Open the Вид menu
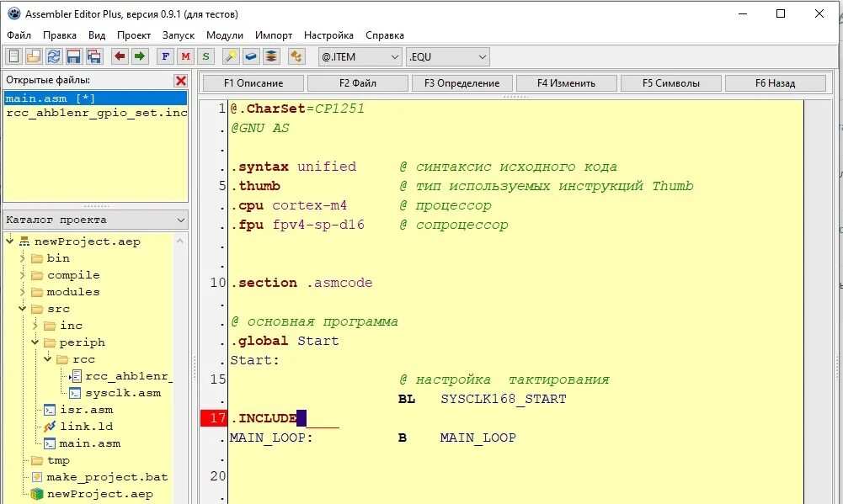The image size is (843, 504). (97, 35)
